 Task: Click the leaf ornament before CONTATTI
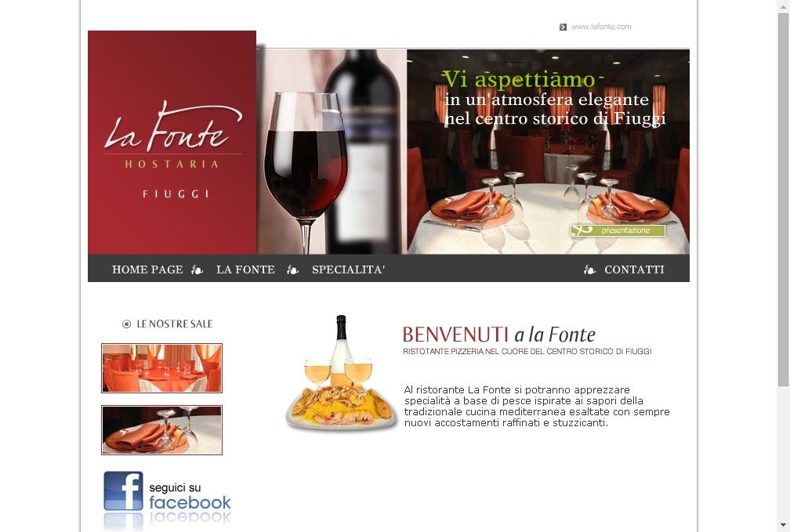click(589, 270)
